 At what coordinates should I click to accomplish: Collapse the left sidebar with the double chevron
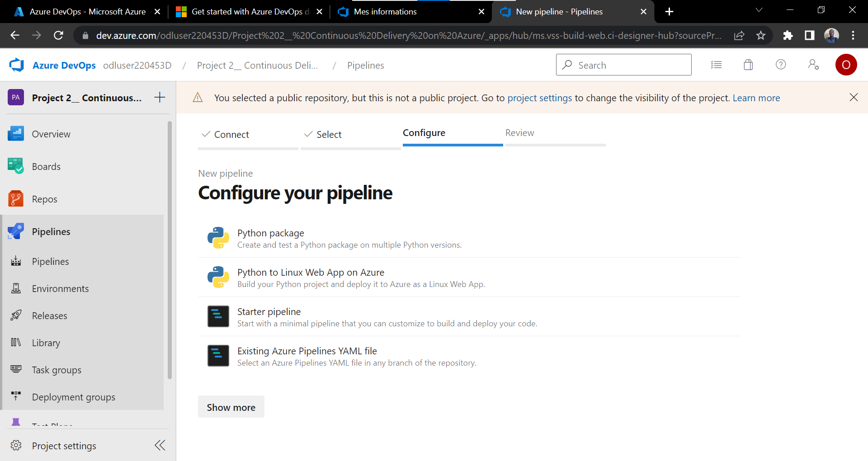click(160, 445)
